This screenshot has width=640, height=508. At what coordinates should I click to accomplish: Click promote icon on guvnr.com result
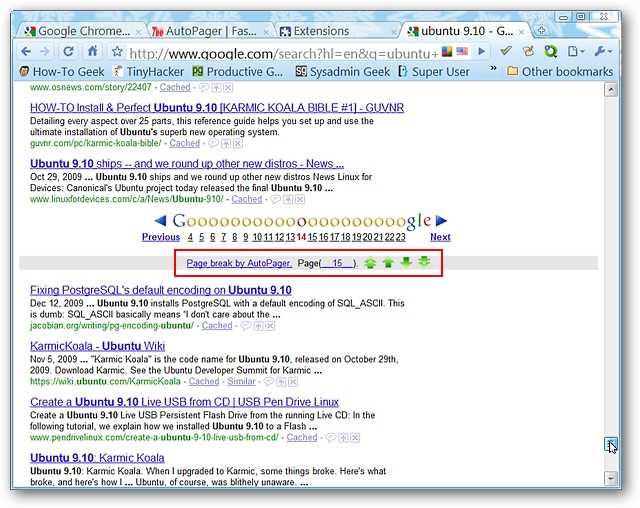(x=226, y=143)
